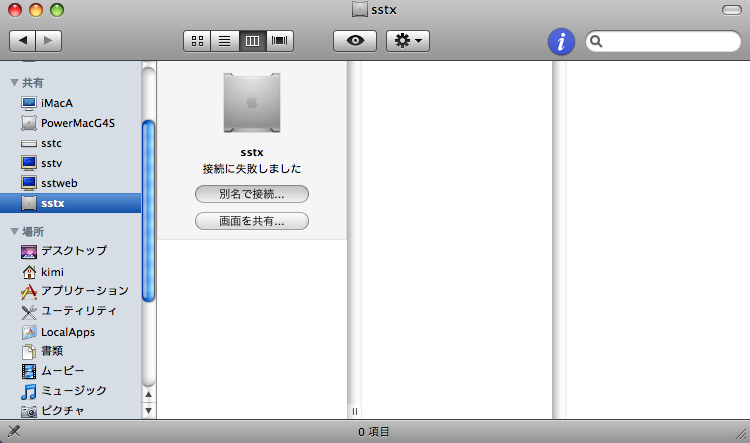This screenshot has height=443, width=750.
Task: Click the sidebar vertical scrollbar thumb
Action: 149,210
